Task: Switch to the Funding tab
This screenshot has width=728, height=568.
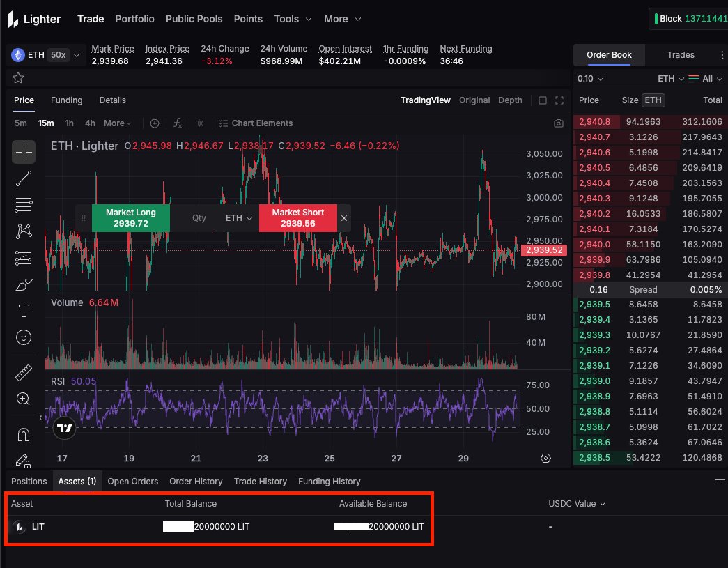Action: click(66, 100)
